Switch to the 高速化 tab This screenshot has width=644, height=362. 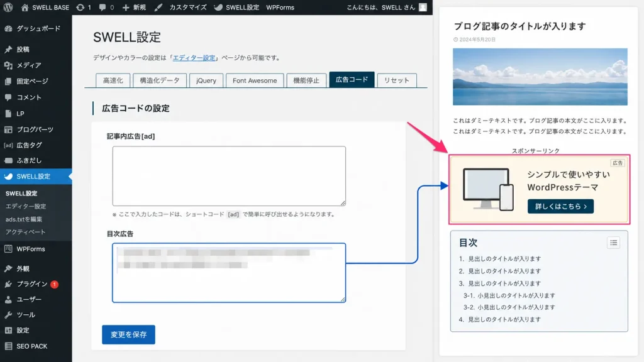click(x=113, y=80)
